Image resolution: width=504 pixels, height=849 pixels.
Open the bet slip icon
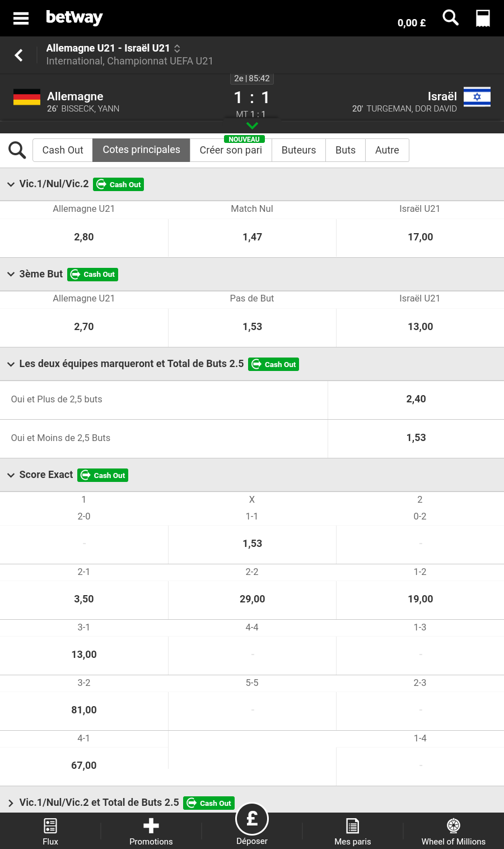click(483, 18)
